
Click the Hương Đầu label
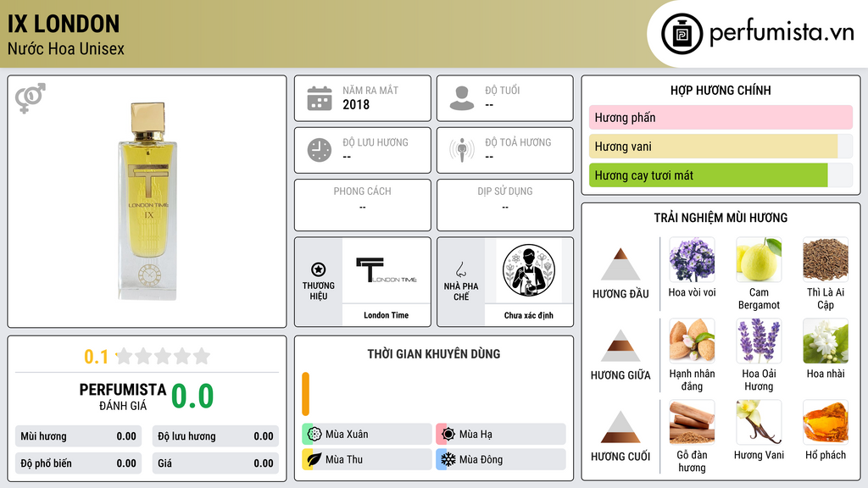(620, 294)
